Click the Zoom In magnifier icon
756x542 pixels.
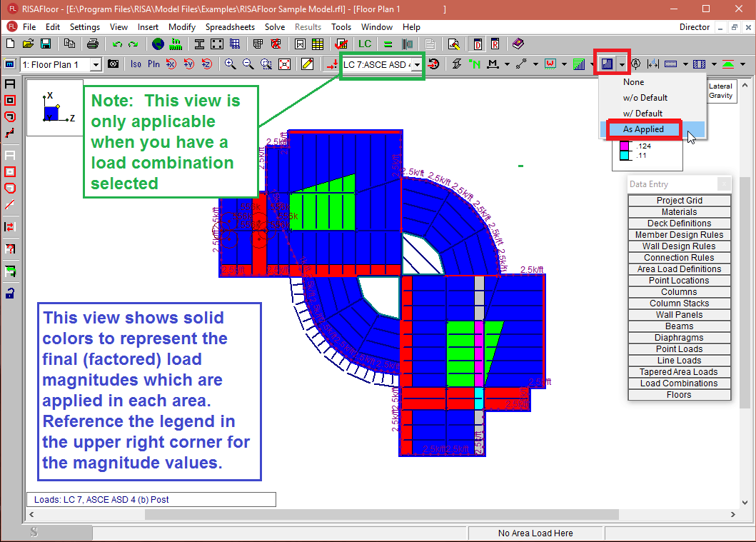[x=230, y=64]
